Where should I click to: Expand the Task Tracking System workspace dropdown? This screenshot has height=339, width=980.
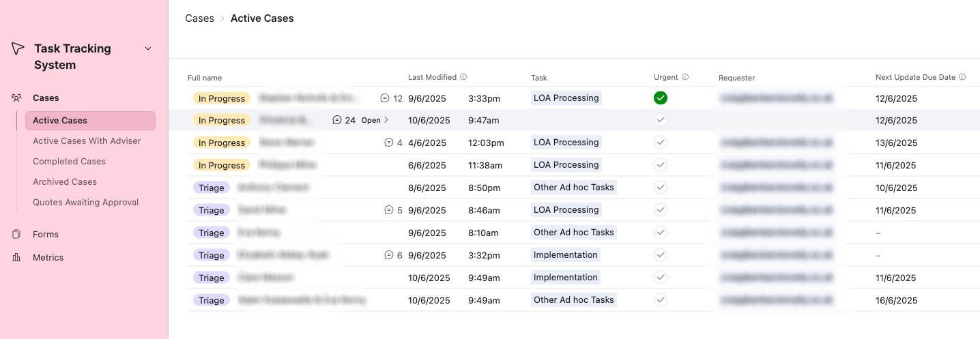pos(148,48)
